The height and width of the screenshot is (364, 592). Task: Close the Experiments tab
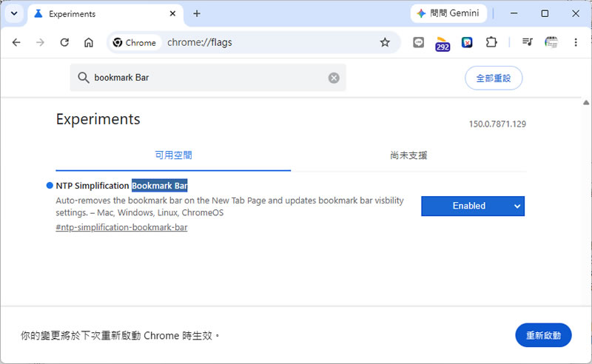point(172,13)
